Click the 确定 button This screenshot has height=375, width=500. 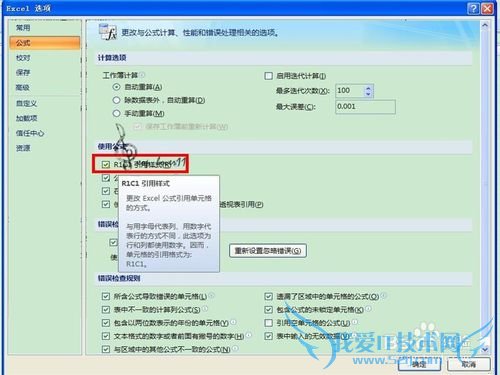[x=419, y=364]
